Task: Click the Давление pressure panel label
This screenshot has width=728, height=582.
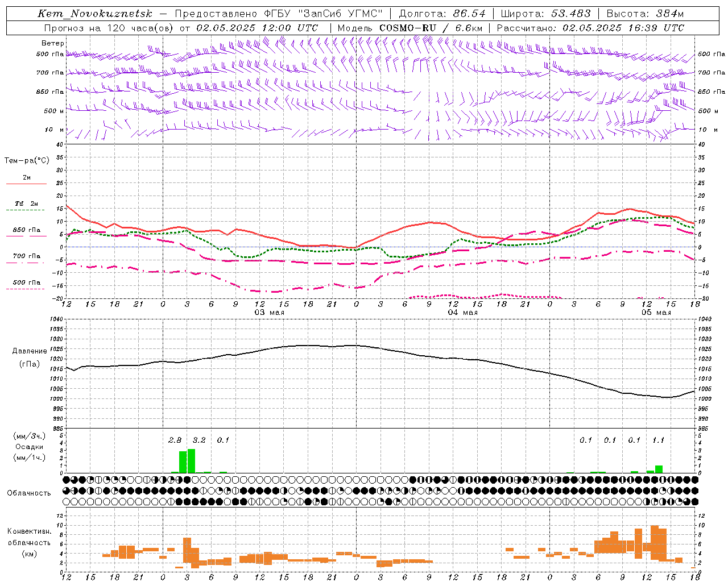Action: [x=30, y=351]
